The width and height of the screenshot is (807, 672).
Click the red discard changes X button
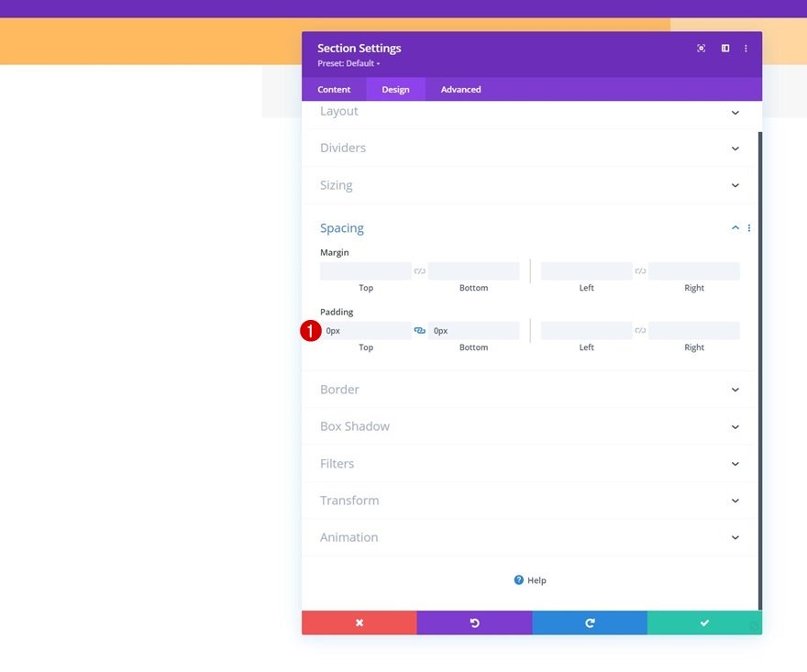click(359, 622)
